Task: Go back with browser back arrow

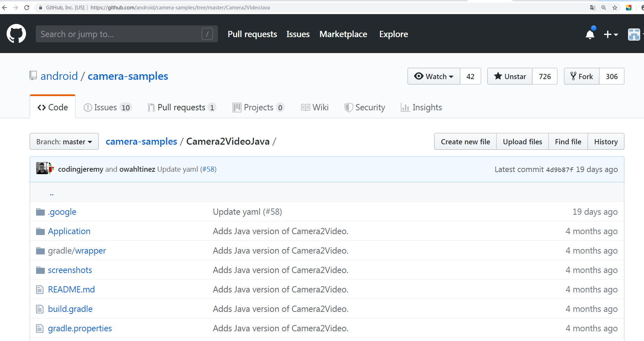Action: 5,8
